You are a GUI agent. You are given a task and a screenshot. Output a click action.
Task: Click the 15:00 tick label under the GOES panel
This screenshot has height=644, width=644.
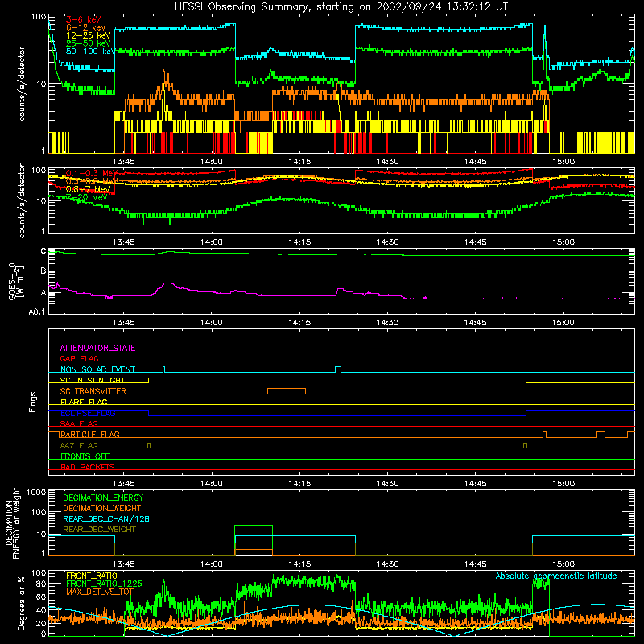pos(563,323)
